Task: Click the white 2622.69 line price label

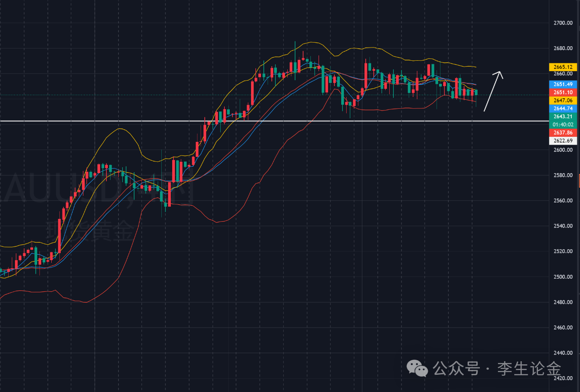Action: (563, 141)
